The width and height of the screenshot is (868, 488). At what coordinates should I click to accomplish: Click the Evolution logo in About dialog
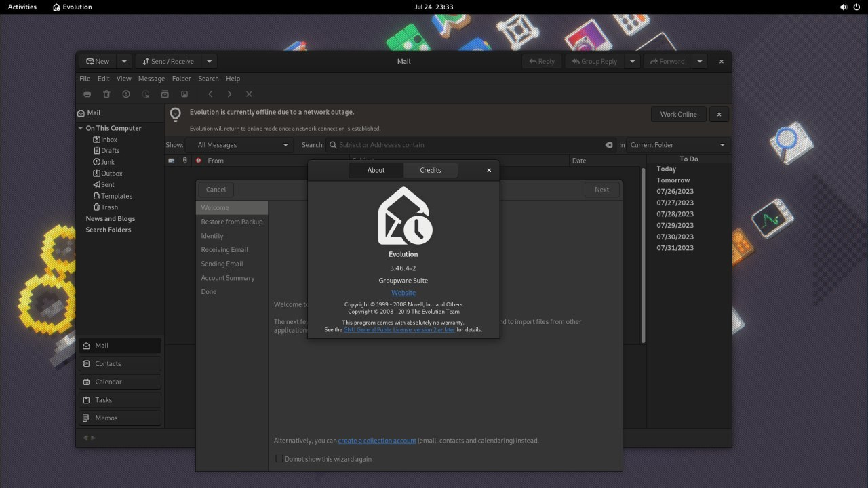tap(404, 216)
